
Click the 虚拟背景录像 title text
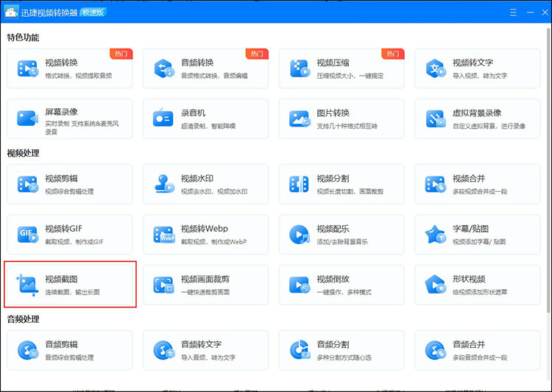click(x=477, y=113)
